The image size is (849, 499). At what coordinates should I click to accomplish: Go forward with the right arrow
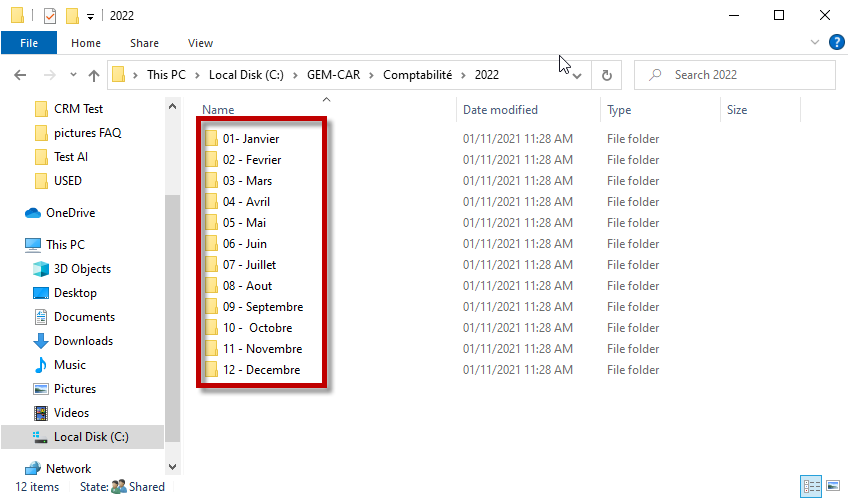coord(49,75)
